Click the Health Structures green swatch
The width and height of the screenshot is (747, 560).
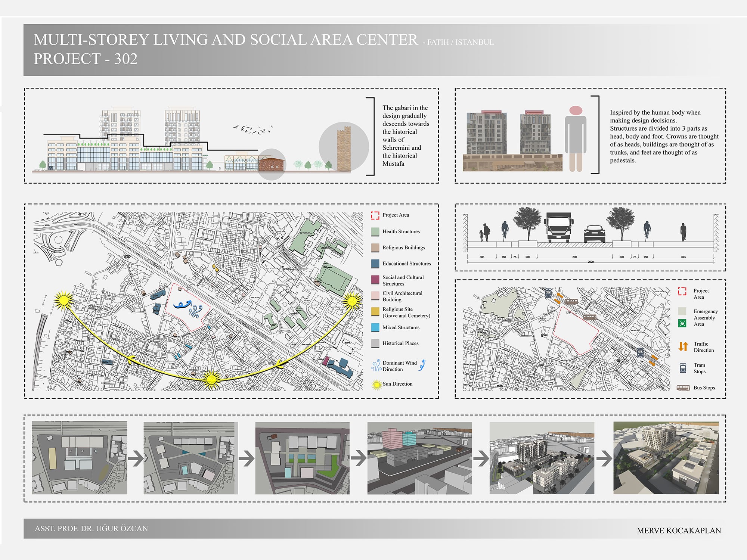click(375, 232)
